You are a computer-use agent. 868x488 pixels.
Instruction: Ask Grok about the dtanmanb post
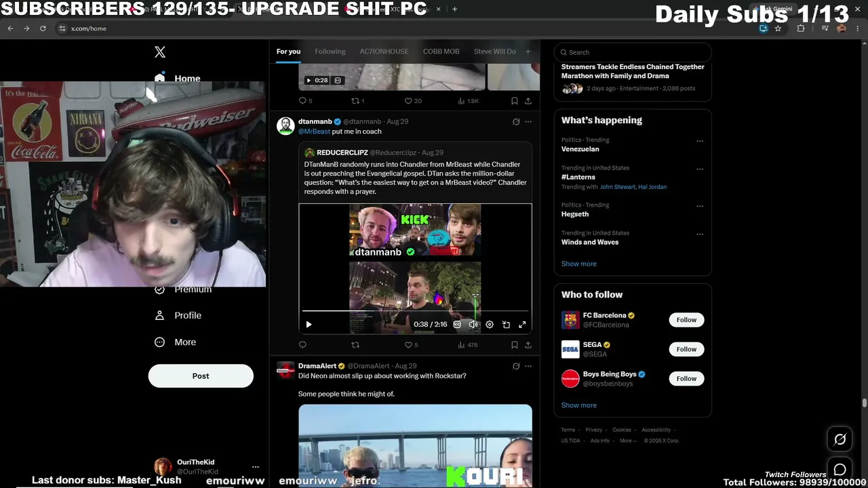516,122
